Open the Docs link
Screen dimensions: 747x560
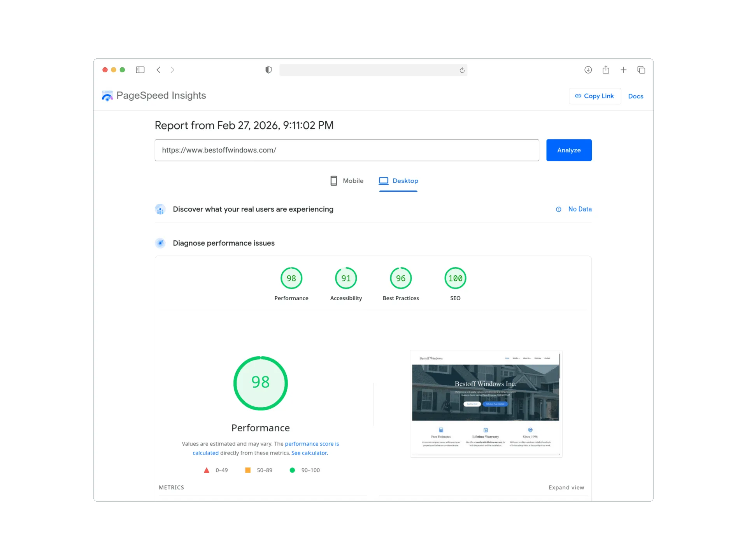[635, 96]
